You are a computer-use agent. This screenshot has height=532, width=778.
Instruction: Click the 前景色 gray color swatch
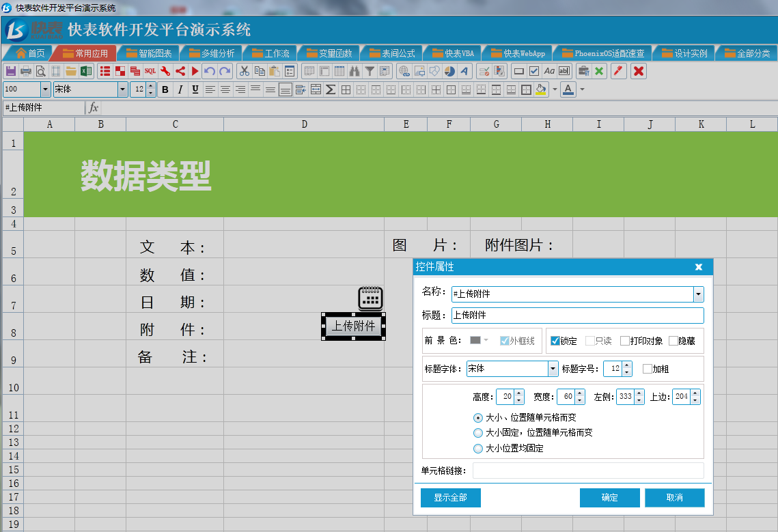click(x=475, y=341)
